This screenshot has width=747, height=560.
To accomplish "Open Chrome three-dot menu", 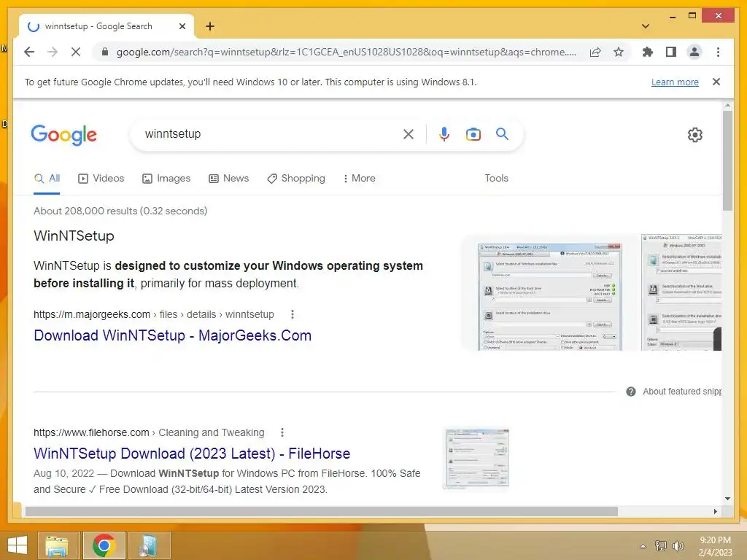I will tap(718, 52).
